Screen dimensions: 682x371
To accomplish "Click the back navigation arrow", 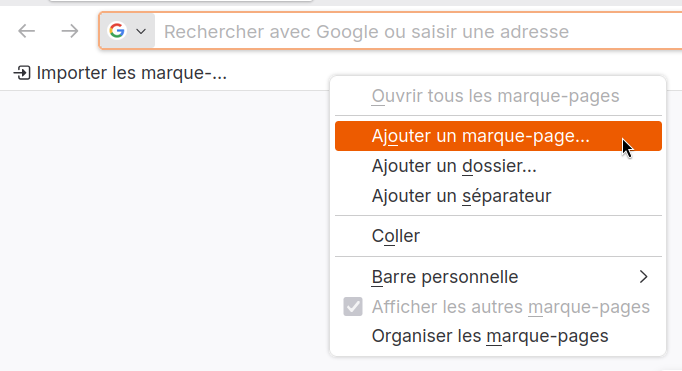I will tap(27, 31).
